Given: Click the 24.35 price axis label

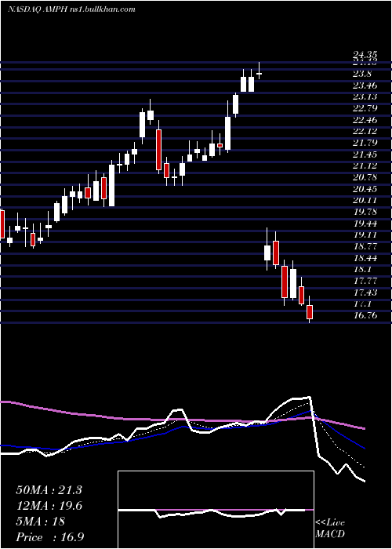Looking at the screenshot, I should 365,55.
